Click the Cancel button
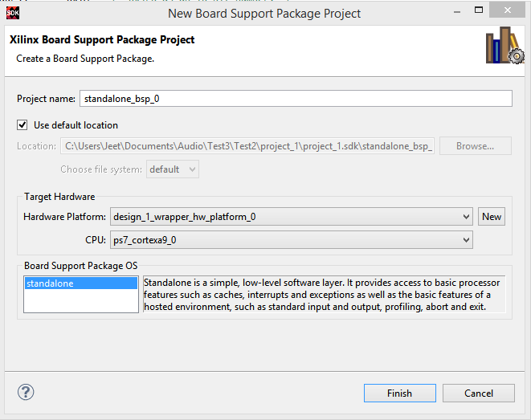 (x=479, y=393)
